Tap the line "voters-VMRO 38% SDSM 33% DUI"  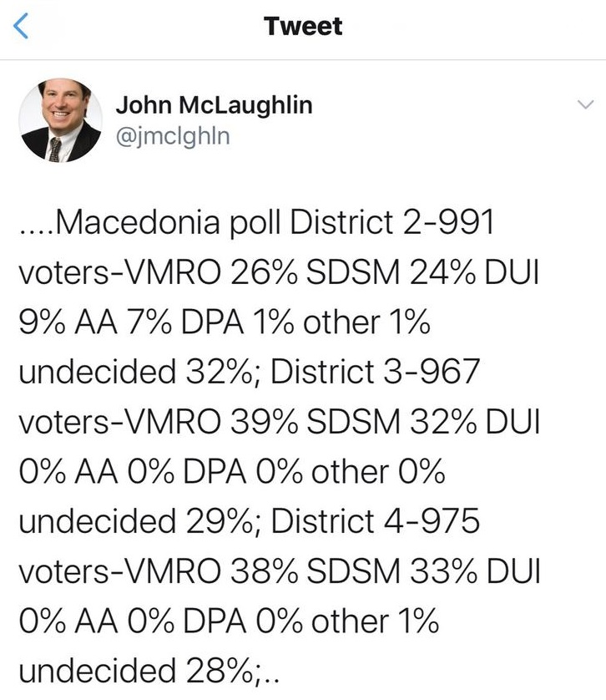click(280, 571)
